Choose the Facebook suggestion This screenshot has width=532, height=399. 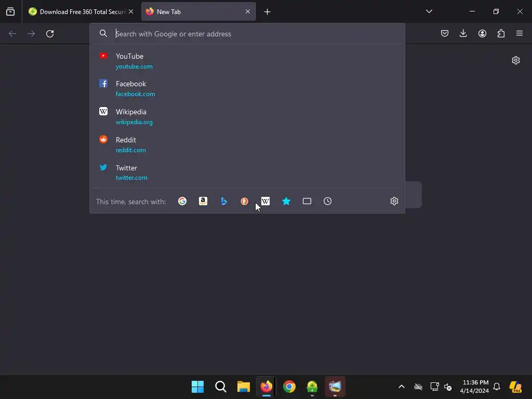pyautogui.click(x=247, y=88)
